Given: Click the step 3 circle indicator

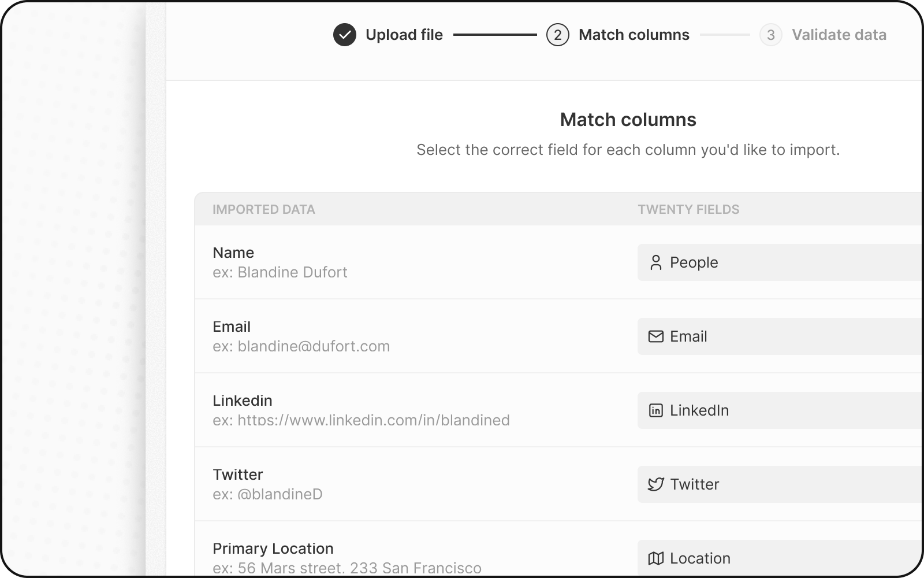Looking at the screenshot, I should 770,35.
